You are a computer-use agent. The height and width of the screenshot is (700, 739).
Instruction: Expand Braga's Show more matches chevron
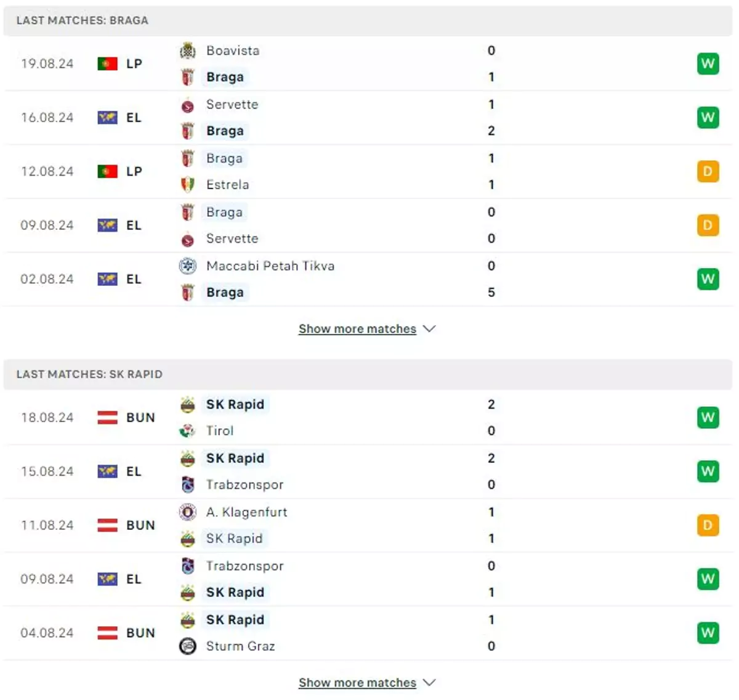[x=429, y=329]
